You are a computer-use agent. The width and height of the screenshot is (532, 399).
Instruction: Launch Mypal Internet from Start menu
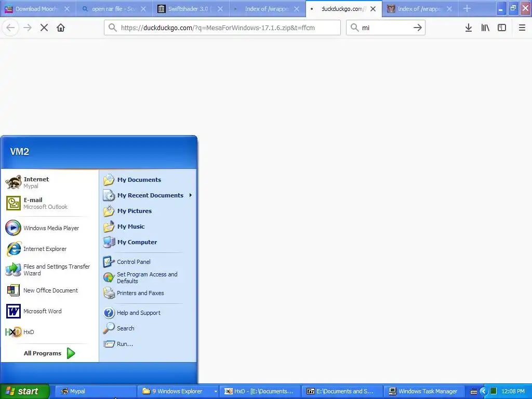49,182
